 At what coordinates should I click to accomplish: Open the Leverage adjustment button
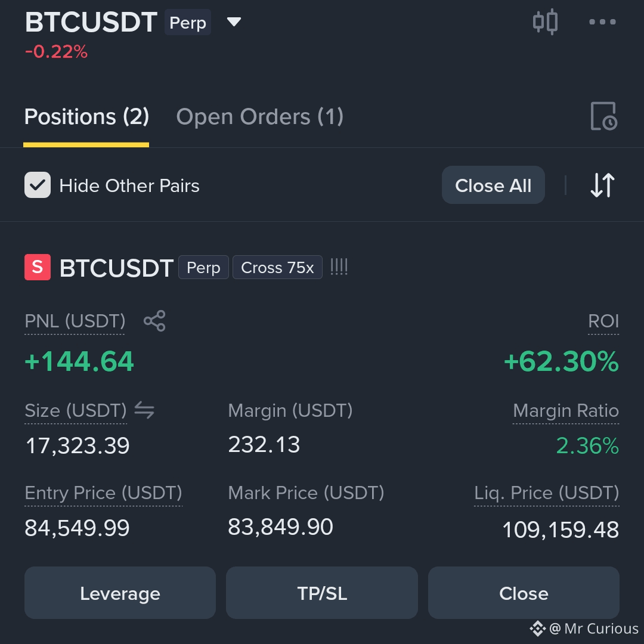click(120, 593)
